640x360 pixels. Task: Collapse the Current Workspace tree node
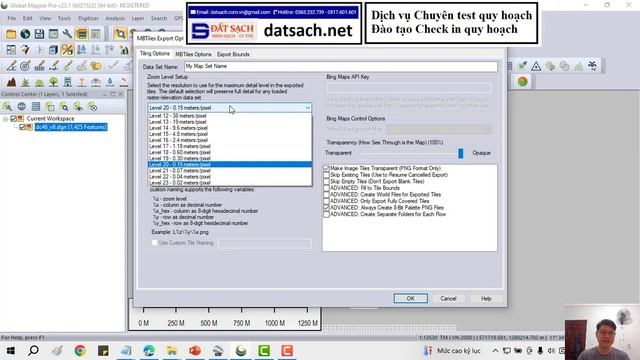5,119
